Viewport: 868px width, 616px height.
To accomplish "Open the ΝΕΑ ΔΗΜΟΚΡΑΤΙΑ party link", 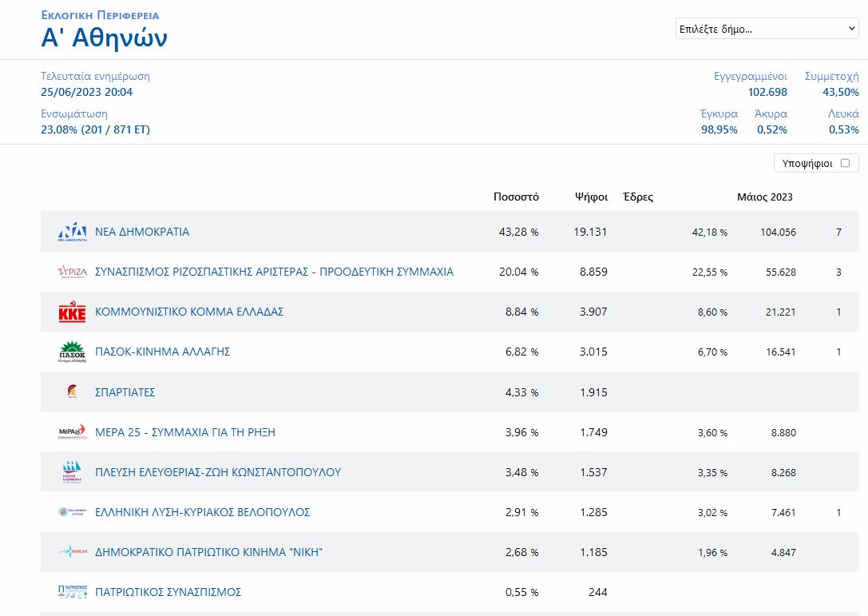I will [x=142, y=232].
